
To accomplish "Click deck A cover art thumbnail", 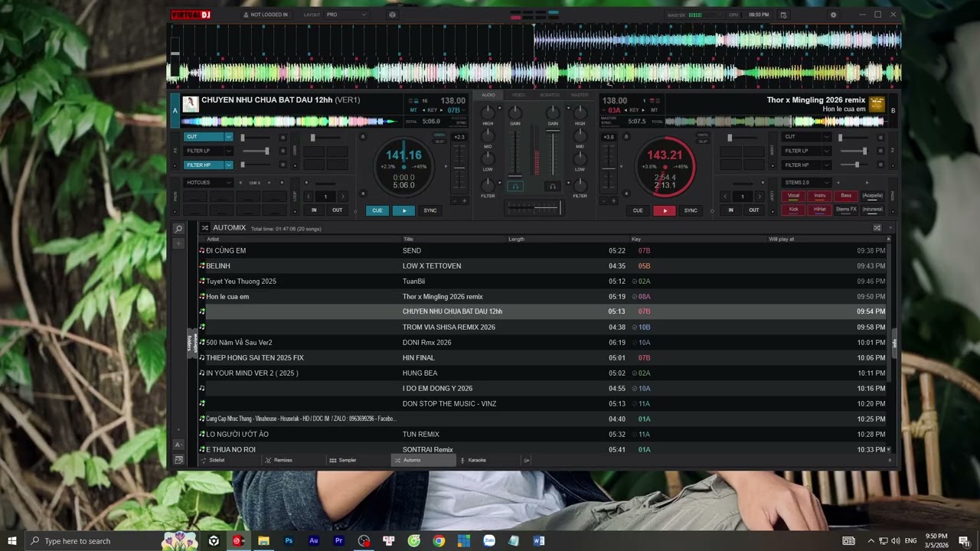I will 190,103.
